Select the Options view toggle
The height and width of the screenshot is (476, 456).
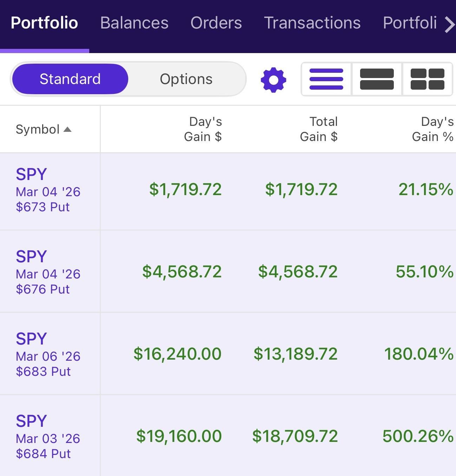pos(186,79)
